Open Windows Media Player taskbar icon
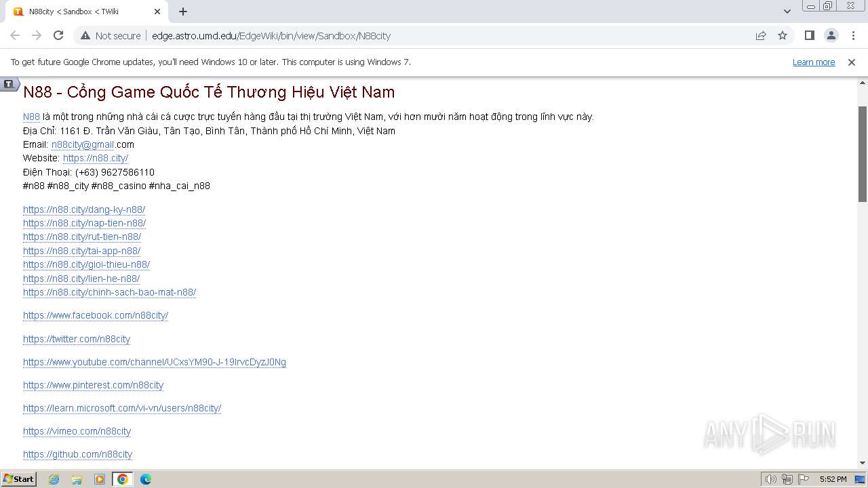This screenshot has width=868, height=488. [x=100, y=479]
